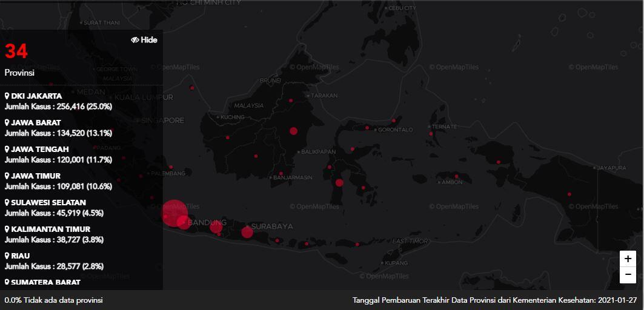Image resolution: width=644 pixels, height=310 pixels.
Task: Click the location pin beside DKI JAKARTA
Action: click(7, 96)
